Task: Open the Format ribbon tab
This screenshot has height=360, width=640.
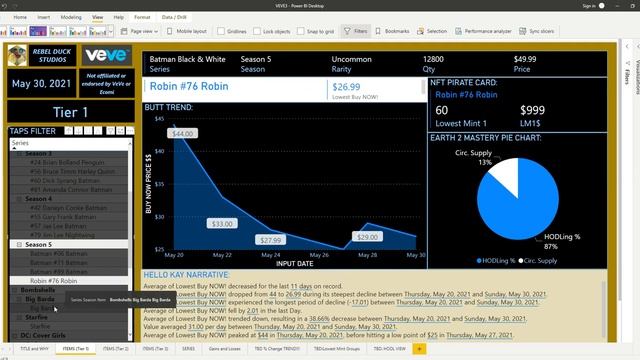Action: coord(142,17)
